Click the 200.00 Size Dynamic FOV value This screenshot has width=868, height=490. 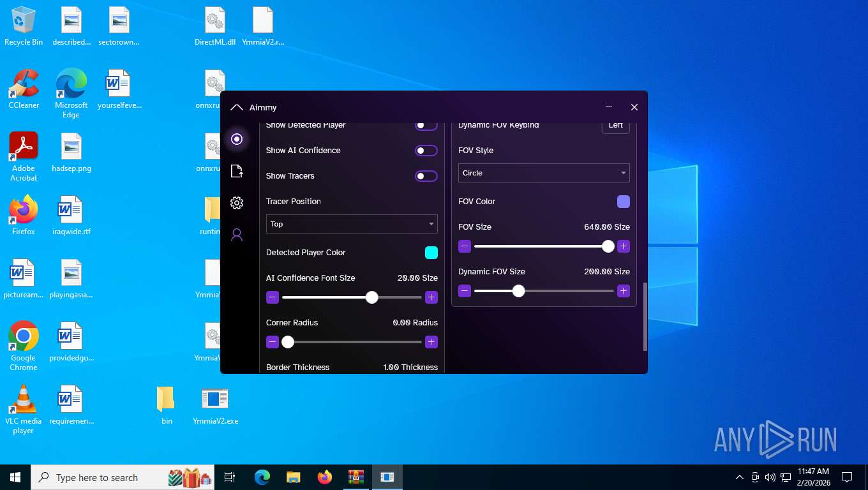(607, 272)
